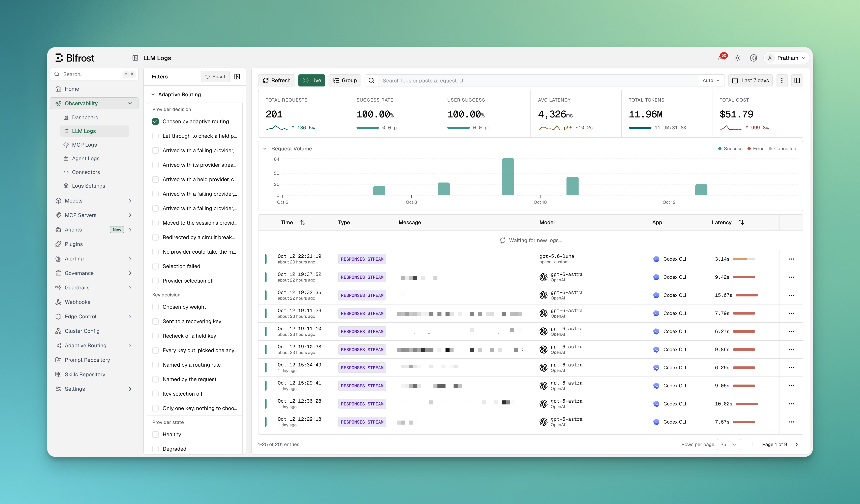This screenshot has width=860, height=504.
Task: Open notifications inbox with 50 badge
Action: tap(722, 58)
